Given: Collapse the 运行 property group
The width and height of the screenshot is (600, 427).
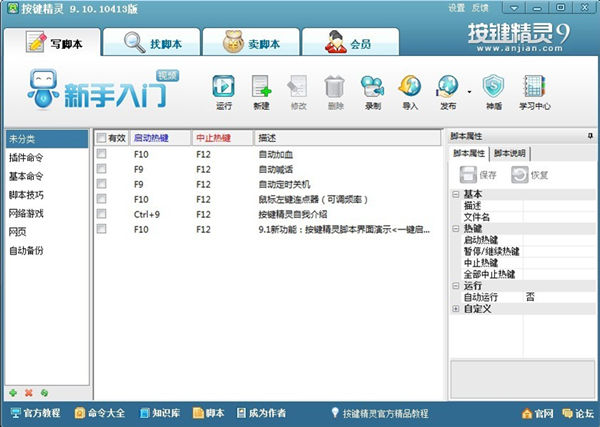Looking at the screenshot, I should [455, 286].
